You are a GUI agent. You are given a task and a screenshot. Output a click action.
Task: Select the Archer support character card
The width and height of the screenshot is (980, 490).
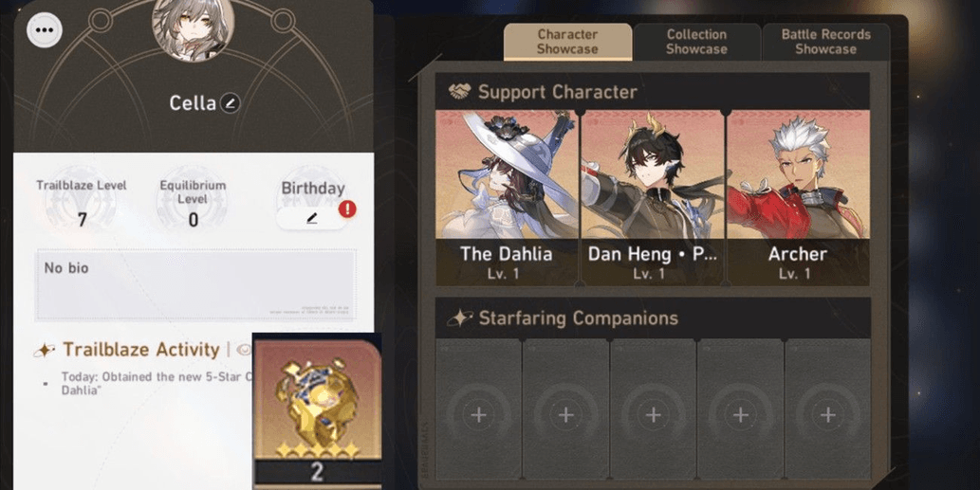(x=798, y=198)
